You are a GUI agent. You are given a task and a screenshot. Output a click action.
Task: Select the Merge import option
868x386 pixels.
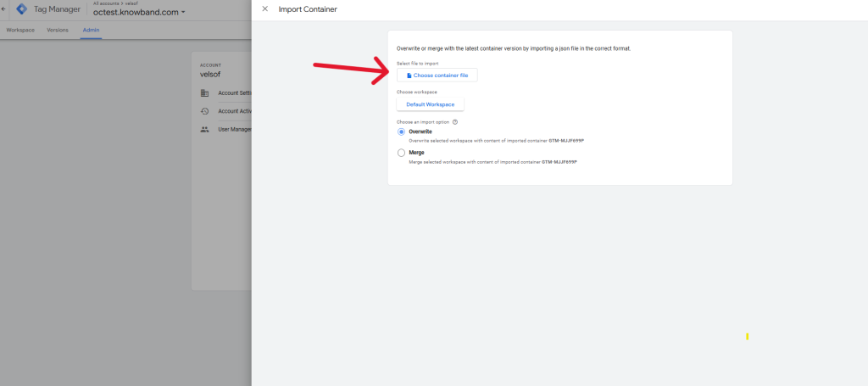401,153
